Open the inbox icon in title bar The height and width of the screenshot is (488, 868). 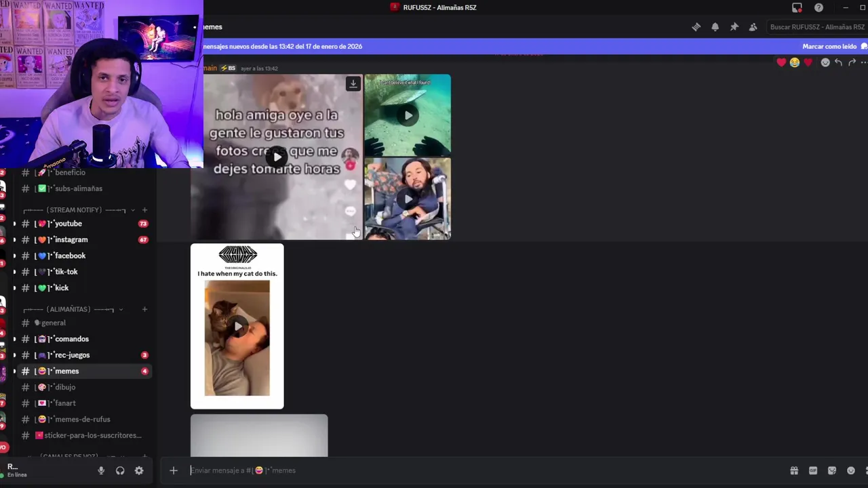797,7
